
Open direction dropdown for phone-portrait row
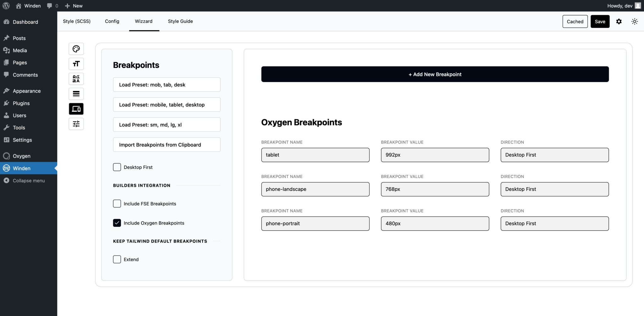[555, 223]
